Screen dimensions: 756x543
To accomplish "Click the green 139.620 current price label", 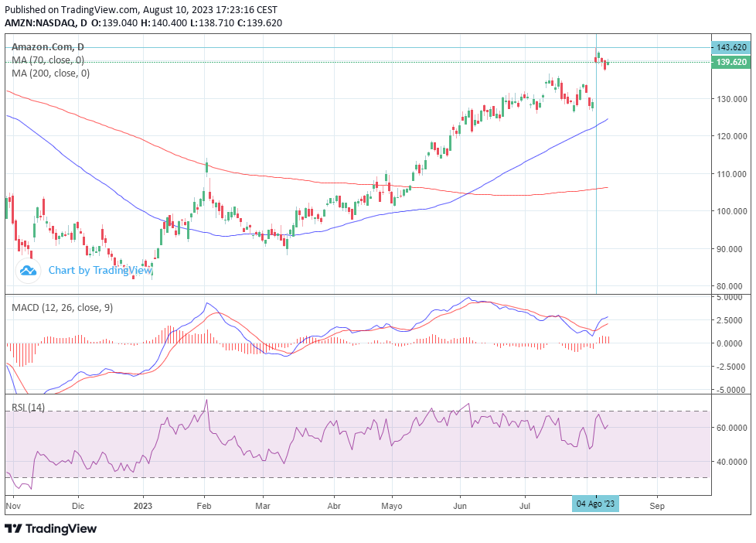I will 730,62.
